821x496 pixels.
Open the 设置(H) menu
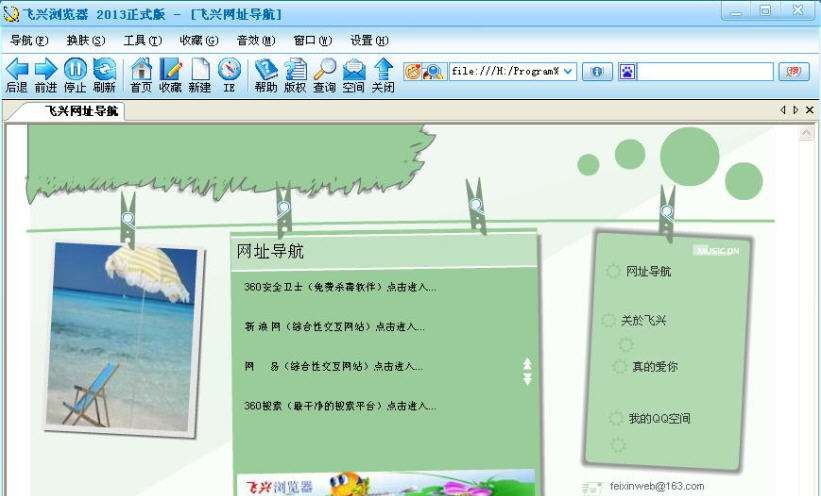(x=369, y=40)
